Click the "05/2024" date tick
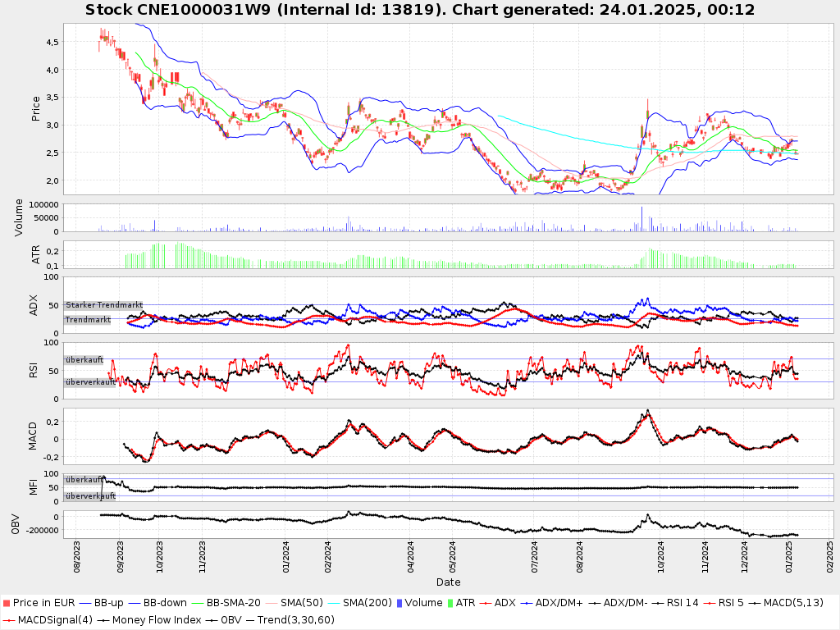 tap(452, 557)
